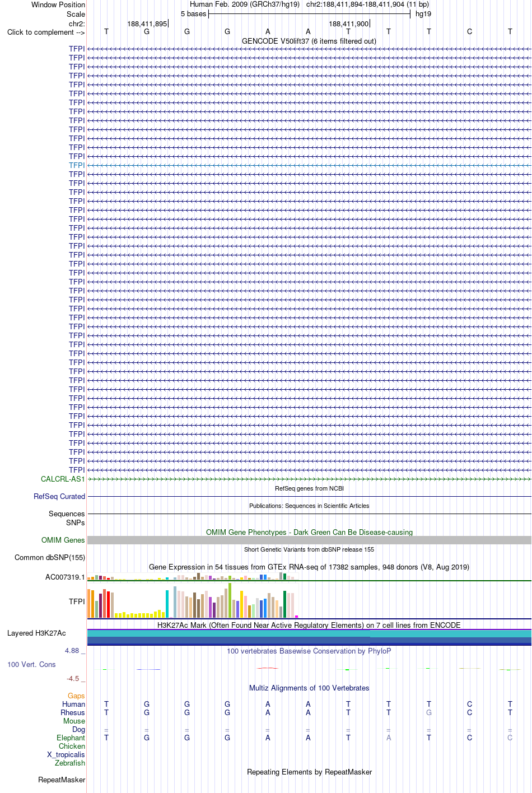Click the Dog species label
The image size is (532, 793).
coord(78,729)
